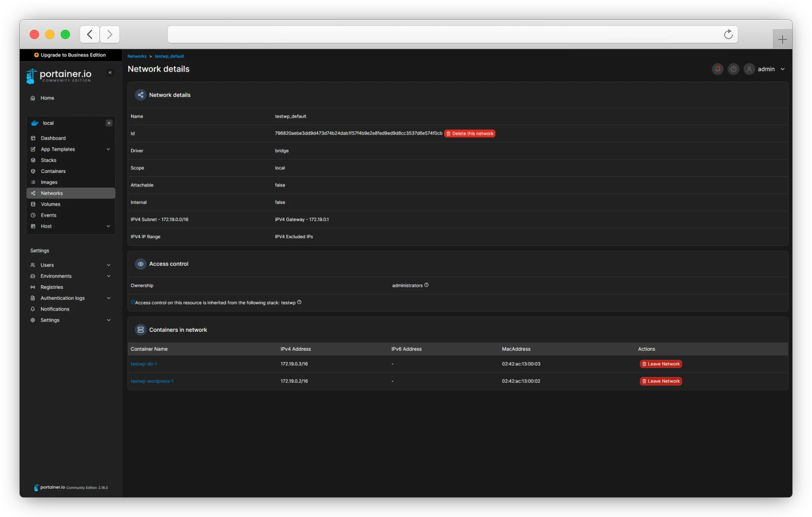Expand the App Templates submenu chevron
The width and height of the screenshot is (812, 517).
[108, 149]
